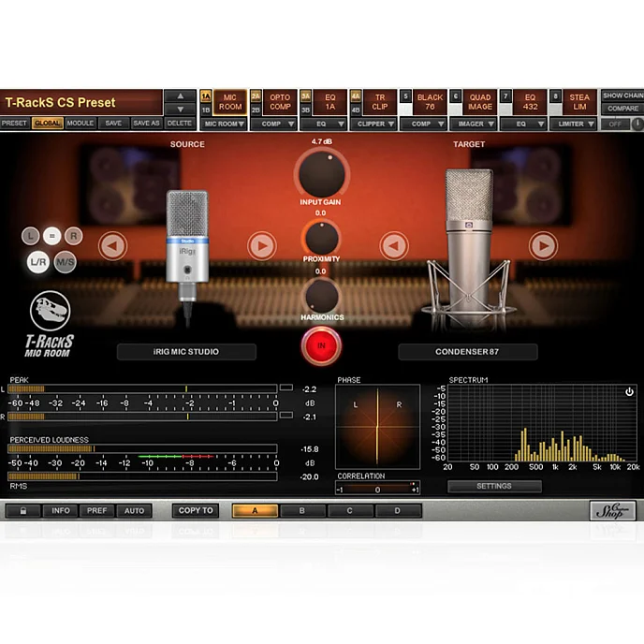This screenshot has width=644, height=644.
Task: Open the MIC ROOM module dropdown
Action: point(224,124)
